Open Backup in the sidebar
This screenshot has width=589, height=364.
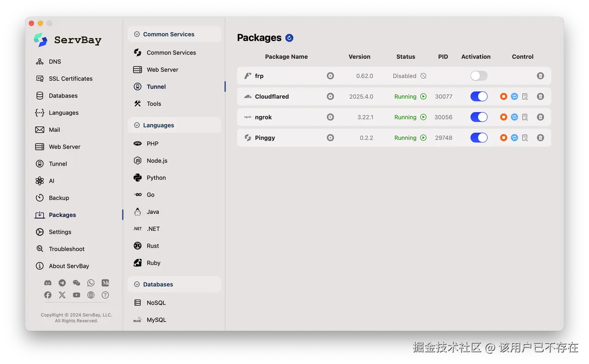(x=52, y=198)
